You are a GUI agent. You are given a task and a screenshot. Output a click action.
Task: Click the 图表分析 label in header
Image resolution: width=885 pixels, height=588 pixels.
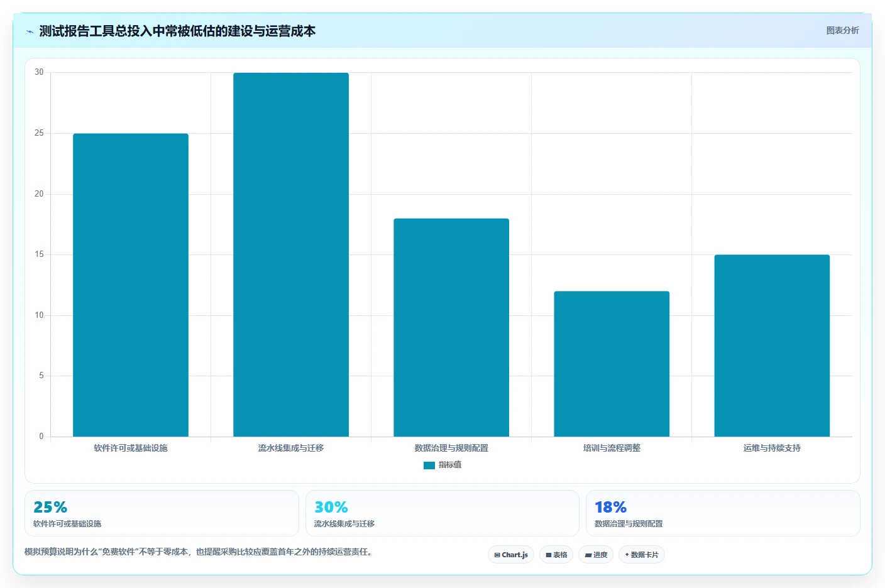point(842,30)
